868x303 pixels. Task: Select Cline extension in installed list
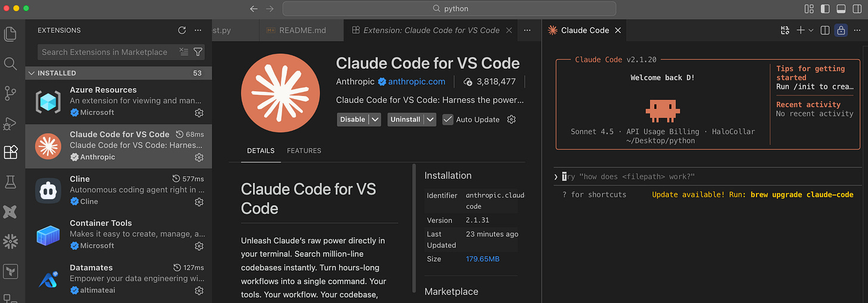click(x=118, y=190)
